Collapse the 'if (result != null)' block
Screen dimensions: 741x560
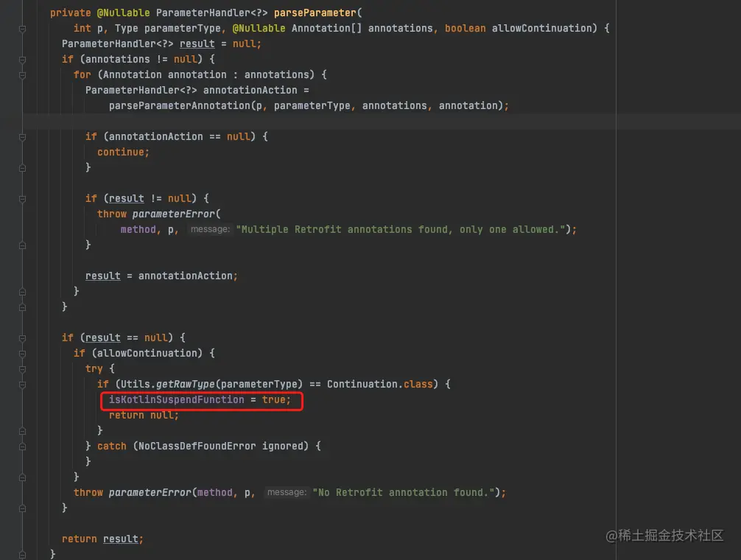click(x=22, y=199)
